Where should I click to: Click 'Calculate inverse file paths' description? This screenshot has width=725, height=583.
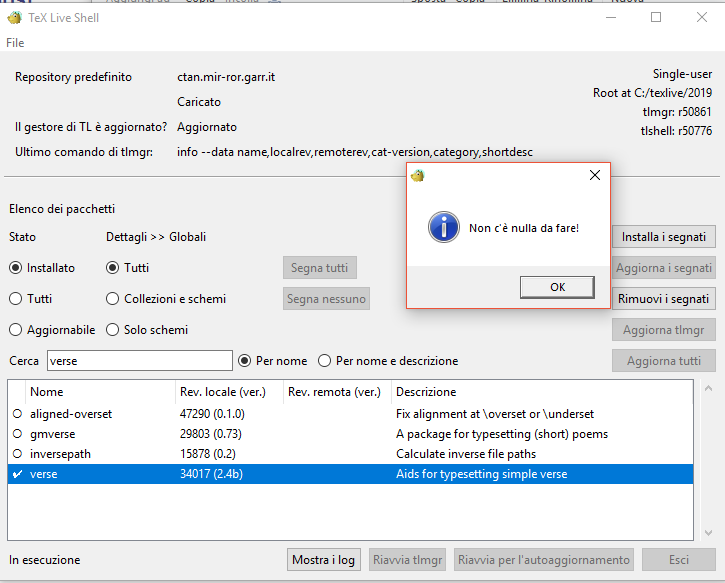click(x=466, y=454)
